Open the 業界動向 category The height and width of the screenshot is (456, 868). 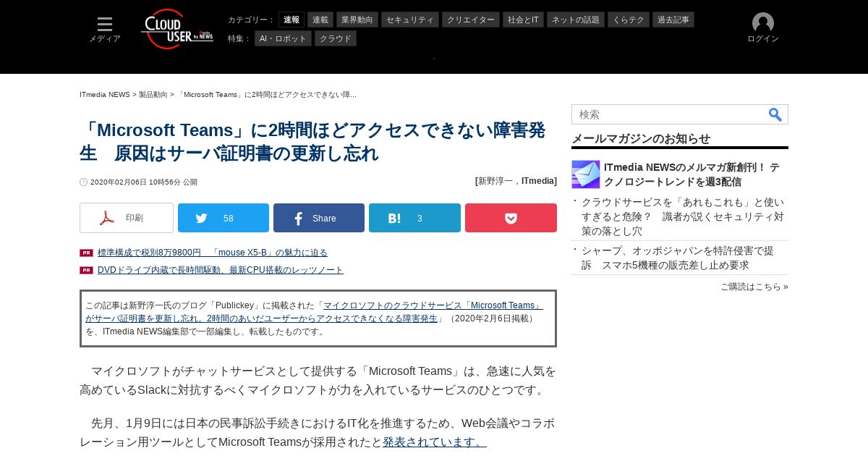tap(357, 20)
